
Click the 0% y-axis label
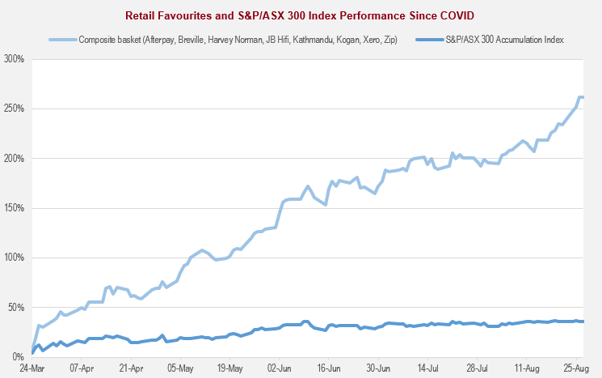(x=18, y=357)
